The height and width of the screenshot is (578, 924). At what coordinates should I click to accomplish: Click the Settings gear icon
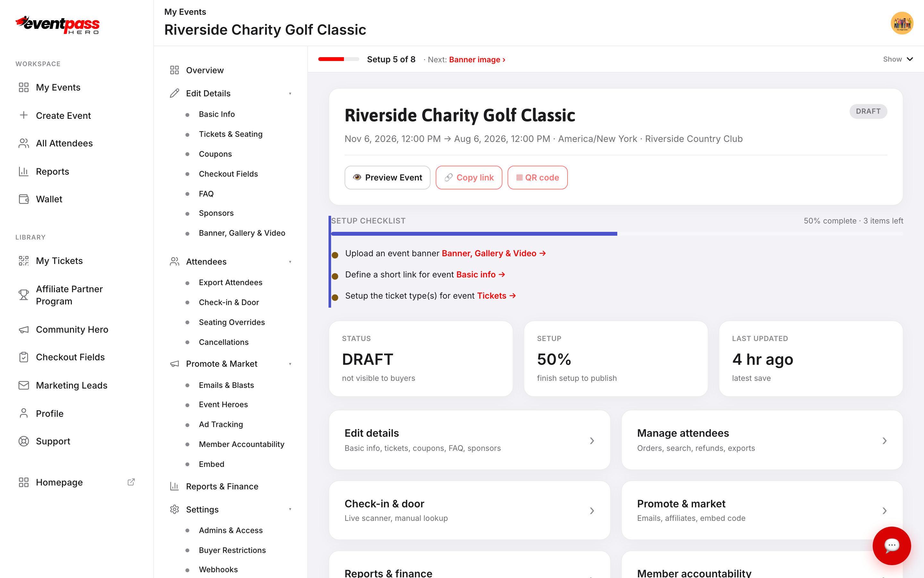pyautogui.click(x=175, y=510)
